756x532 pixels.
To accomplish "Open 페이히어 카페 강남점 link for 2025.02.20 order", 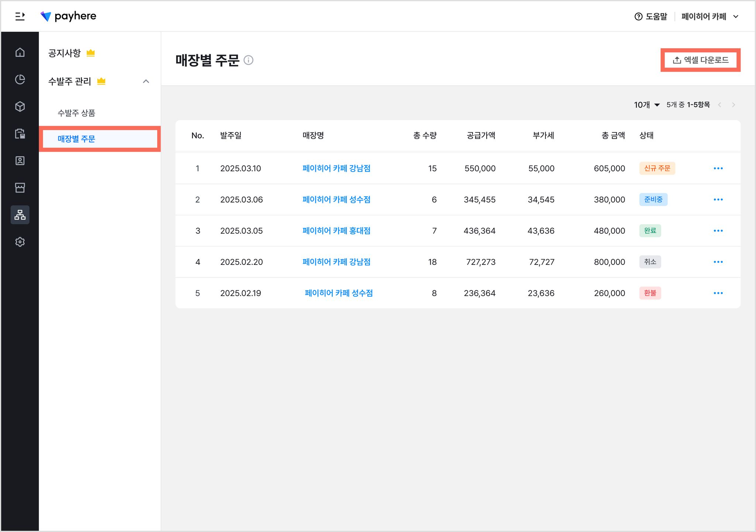I will click(x=336, y=262).
